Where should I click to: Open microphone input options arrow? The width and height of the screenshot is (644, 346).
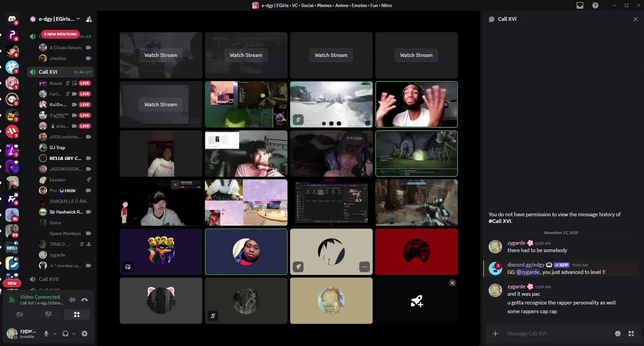54,334
